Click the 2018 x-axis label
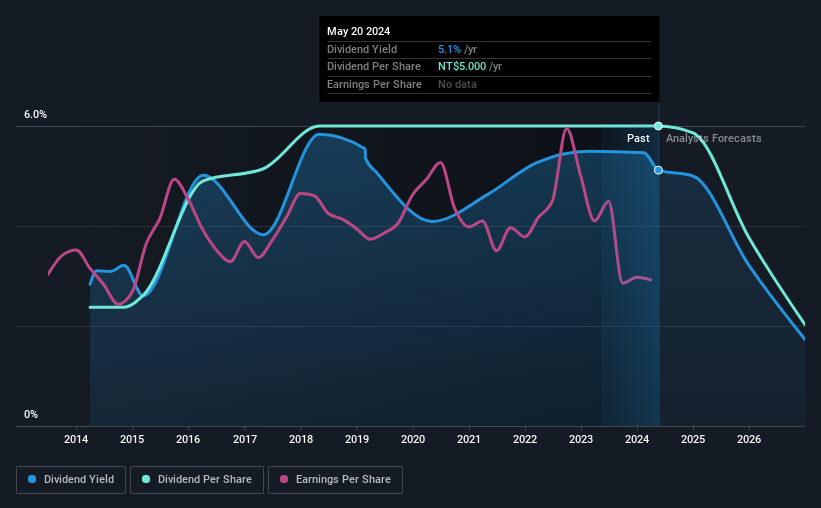 [301, 439]
